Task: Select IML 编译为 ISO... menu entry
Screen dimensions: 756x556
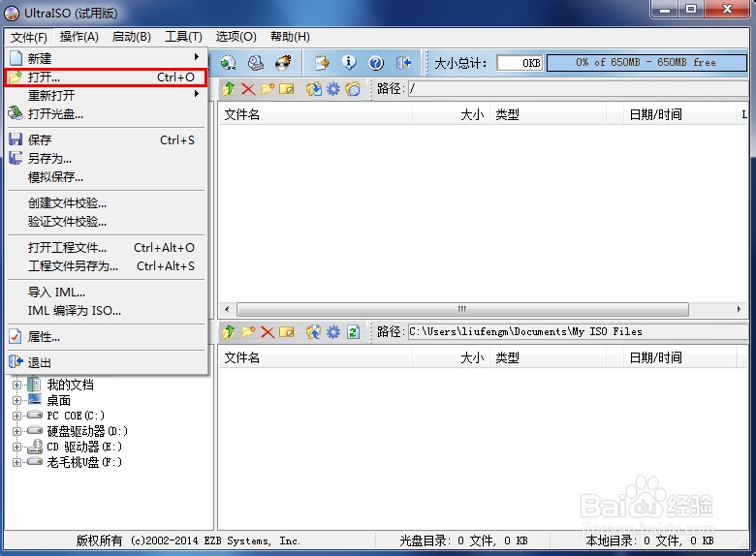Action: [107, 311]
